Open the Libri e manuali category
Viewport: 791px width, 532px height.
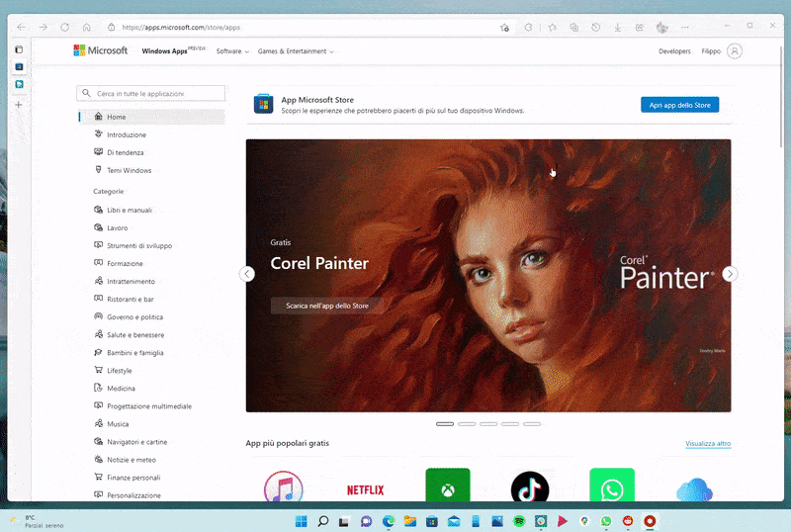point(123,210)
